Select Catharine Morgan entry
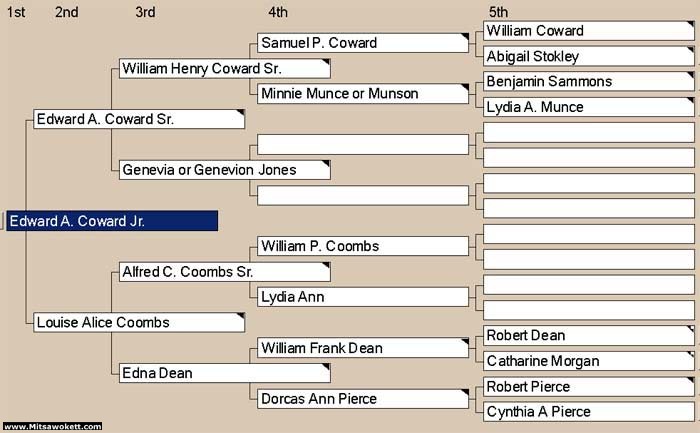The height and width of the screenshot is (433, 700). 589,361
